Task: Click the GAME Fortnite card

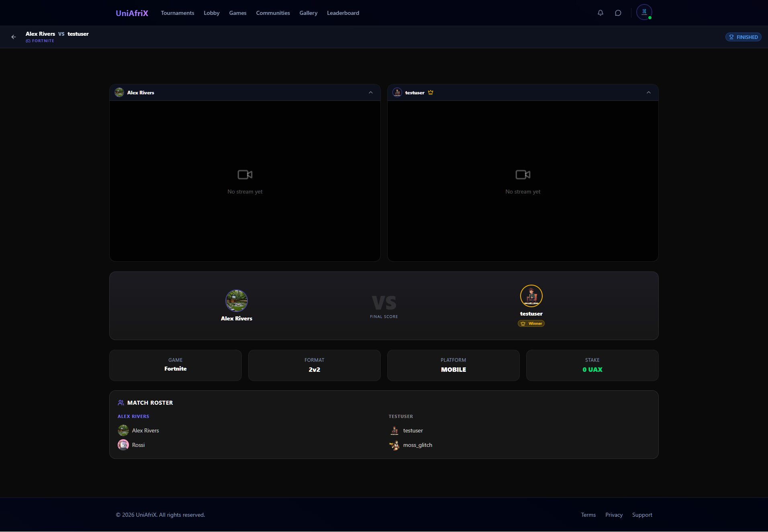Action: click(176, 365)
